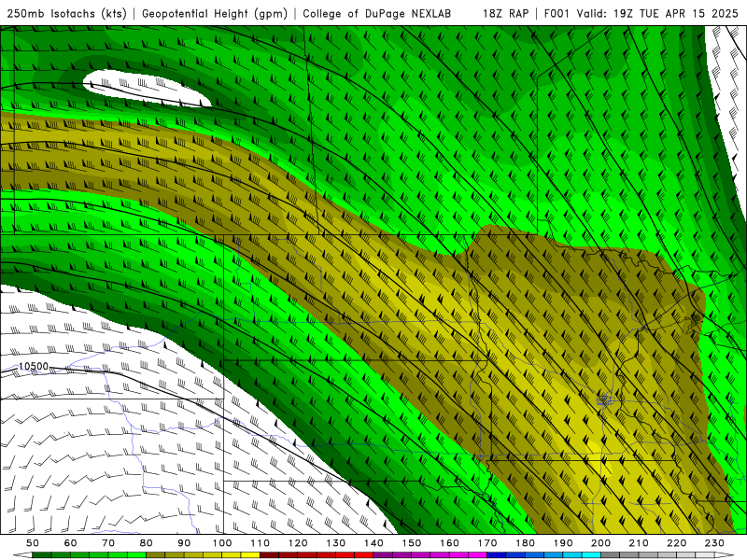Pick the dark green swatch below the 50 label

tap(42, 555)
